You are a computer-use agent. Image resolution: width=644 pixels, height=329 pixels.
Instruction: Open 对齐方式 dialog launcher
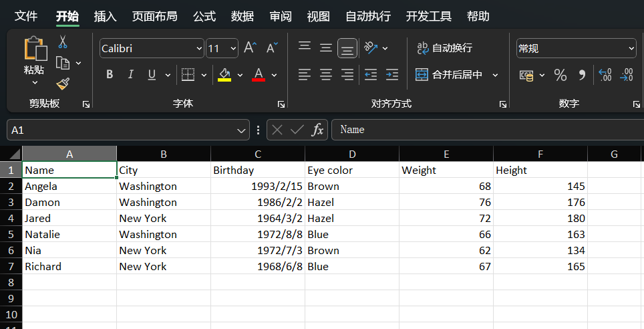point(503,104)
